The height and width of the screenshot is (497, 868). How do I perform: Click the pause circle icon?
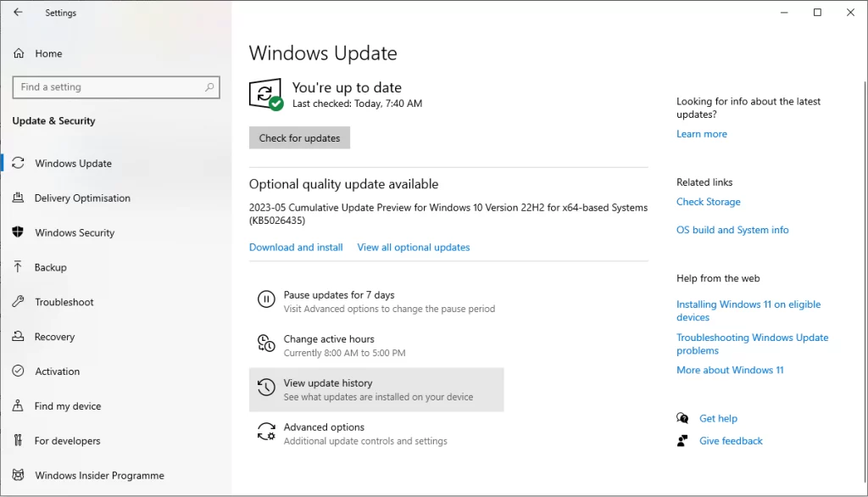tap(266, 299)
